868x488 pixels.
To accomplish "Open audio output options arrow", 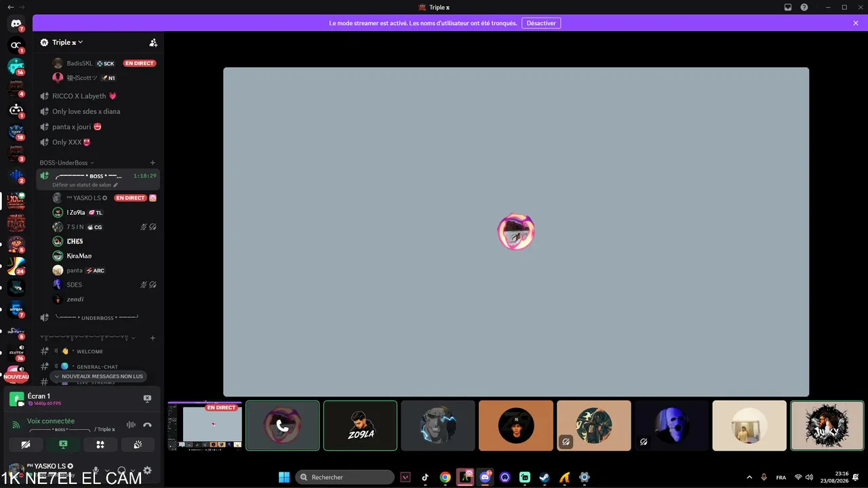I will pyautogui.click(x=132, y=470).
